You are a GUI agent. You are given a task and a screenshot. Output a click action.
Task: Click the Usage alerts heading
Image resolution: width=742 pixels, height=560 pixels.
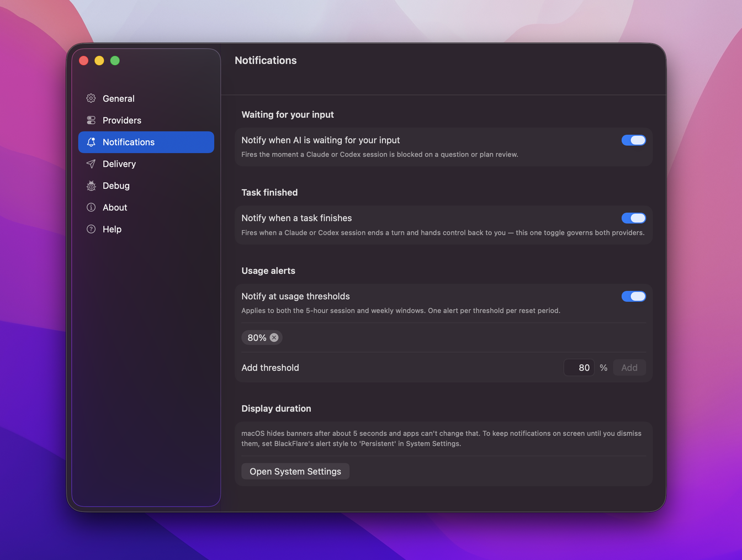click(268, 271)
